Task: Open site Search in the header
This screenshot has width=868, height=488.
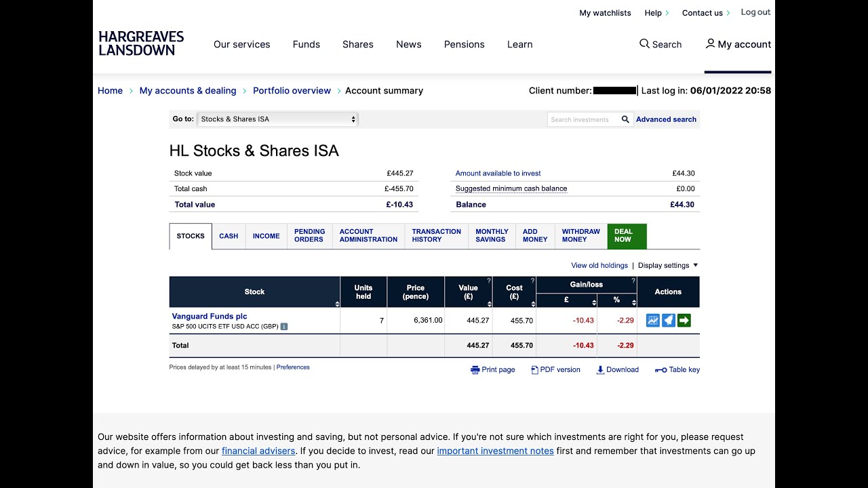Action: 660,44
